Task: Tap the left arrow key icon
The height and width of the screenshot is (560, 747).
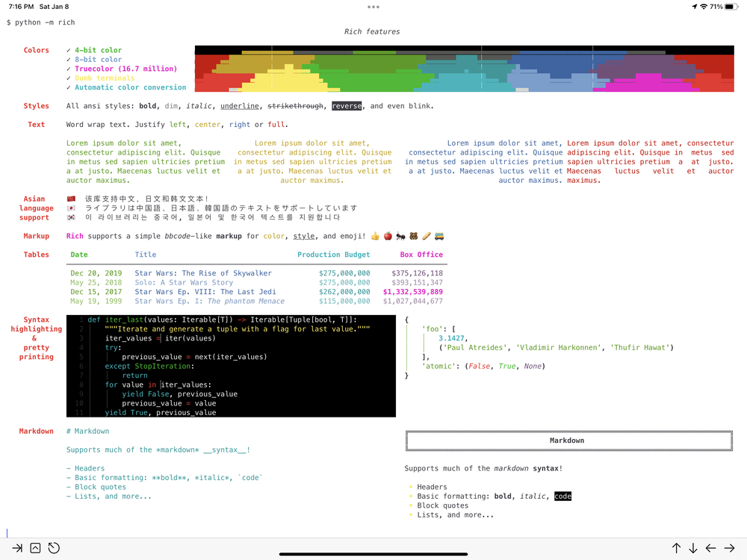Action: (x=711, y=548)
